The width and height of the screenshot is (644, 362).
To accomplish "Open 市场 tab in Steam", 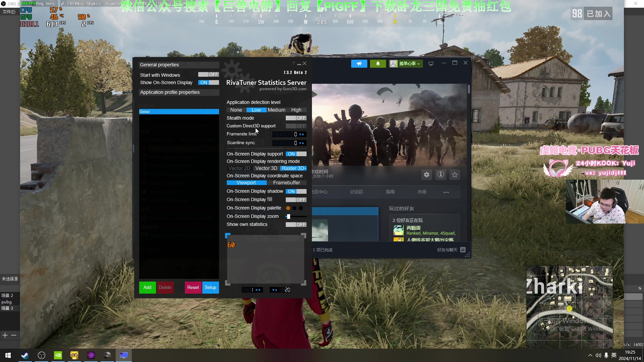I will [x=422, y=192].
